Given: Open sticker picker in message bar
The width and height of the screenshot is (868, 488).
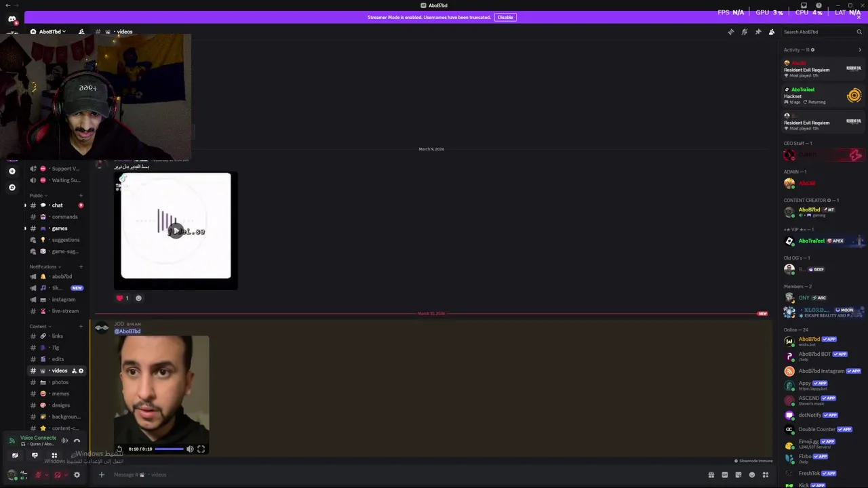Looking at the screenshot, I should point(738,475).
